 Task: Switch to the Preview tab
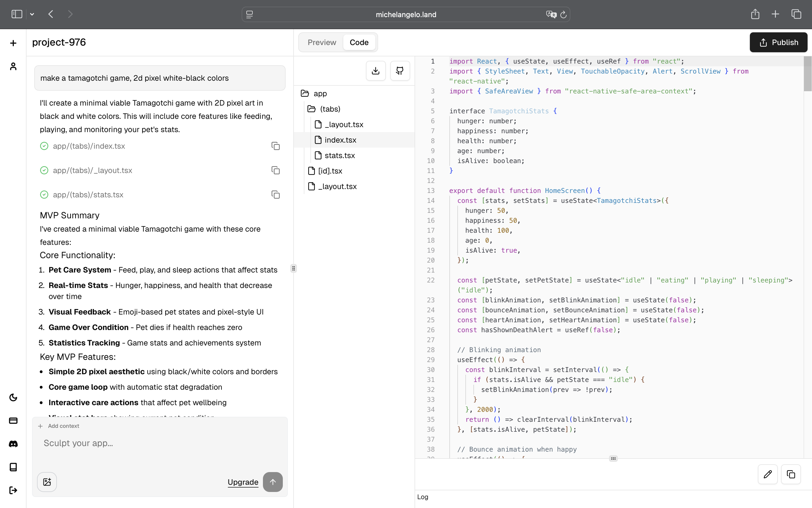pyautogui.click(x=321, y=42)
